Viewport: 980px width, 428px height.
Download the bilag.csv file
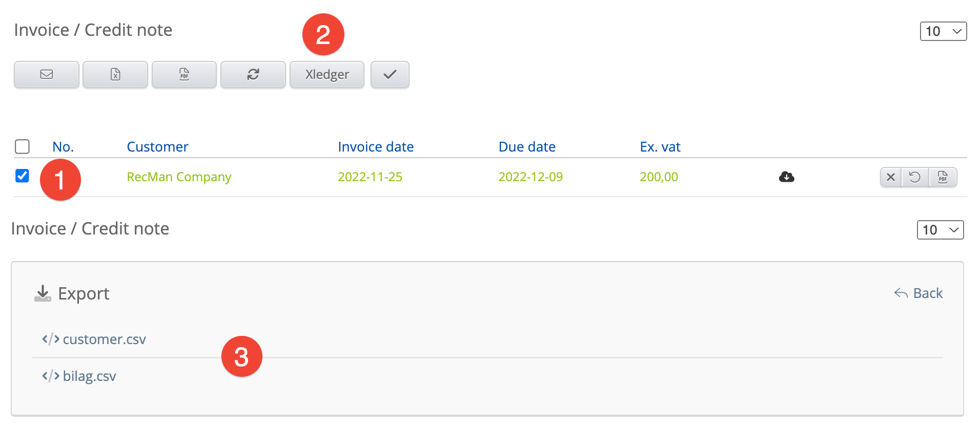point(89,376)
